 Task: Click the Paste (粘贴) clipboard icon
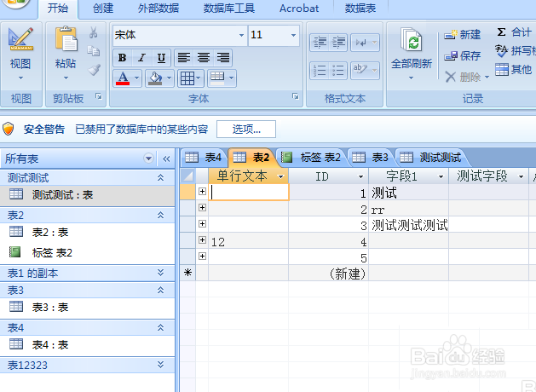66,38
